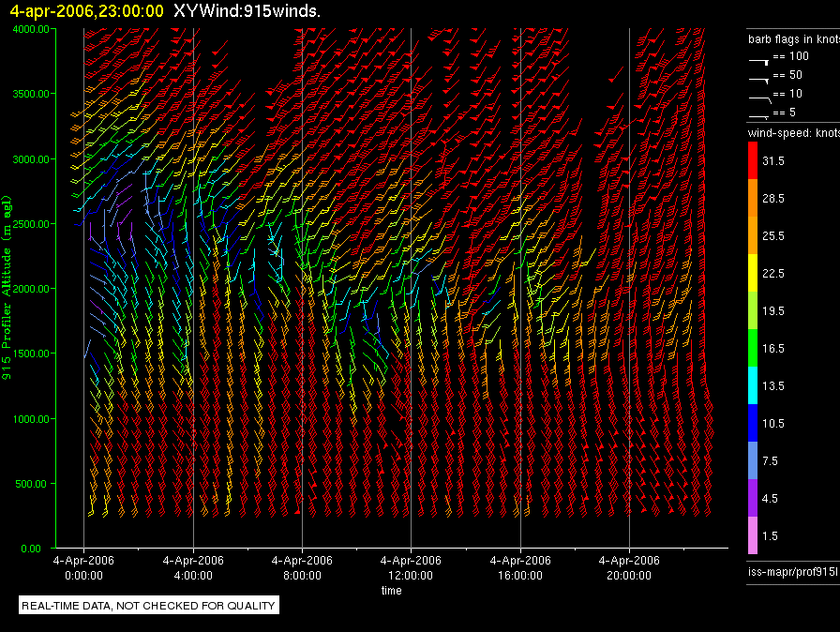
Task: Select the pink 1.5 knots color band
Action: 753,535
